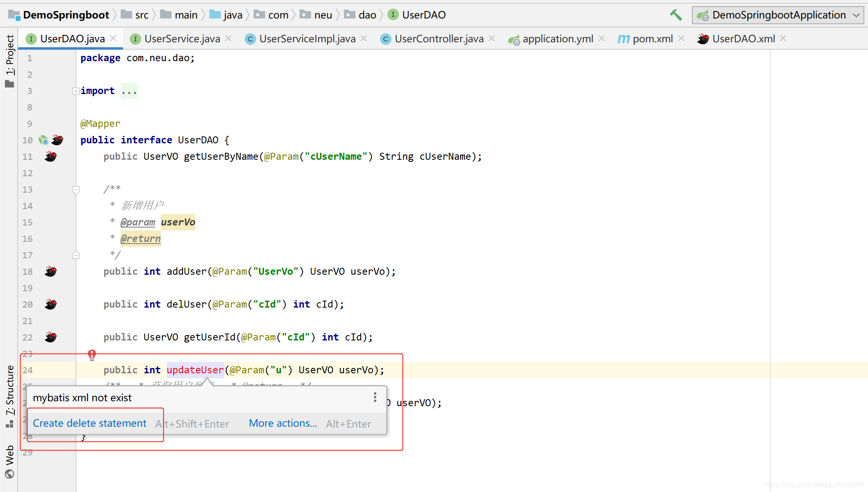
Task: Open DemoSpringbootApplication run configuration dropdown
Action: (778, 15)
